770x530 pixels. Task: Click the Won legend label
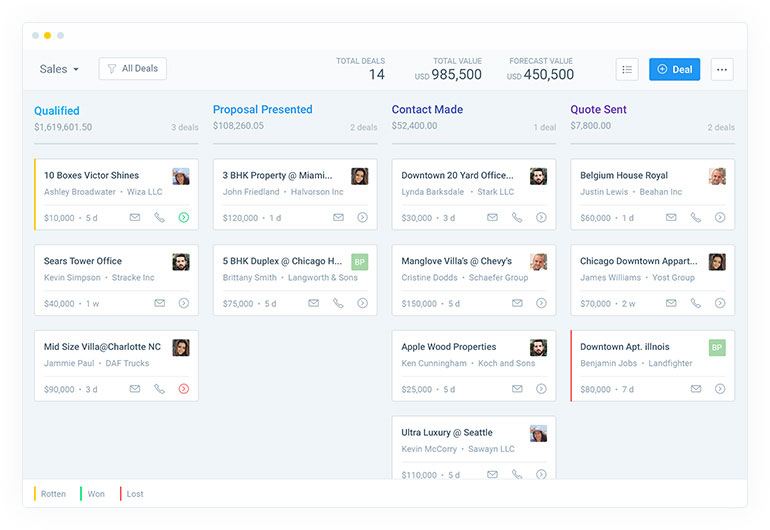coord(96,494)
